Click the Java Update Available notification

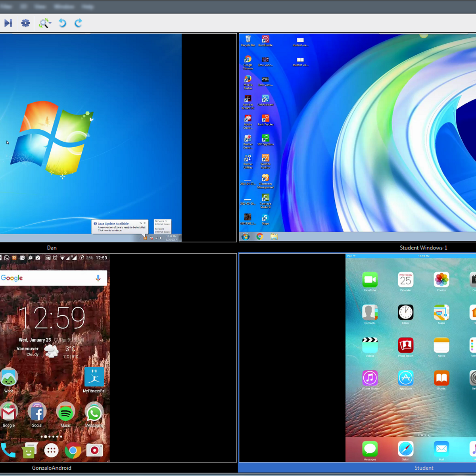(120, 227)
